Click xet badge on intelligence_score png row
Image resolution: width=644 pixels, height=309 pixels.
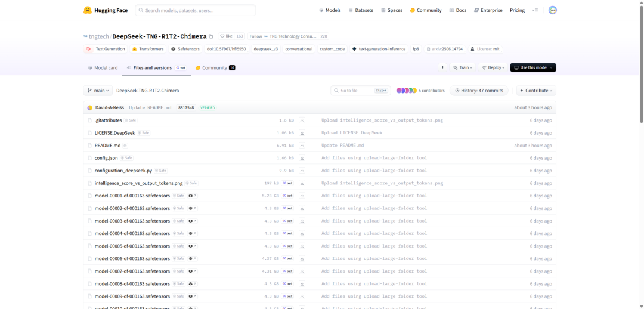287,183
